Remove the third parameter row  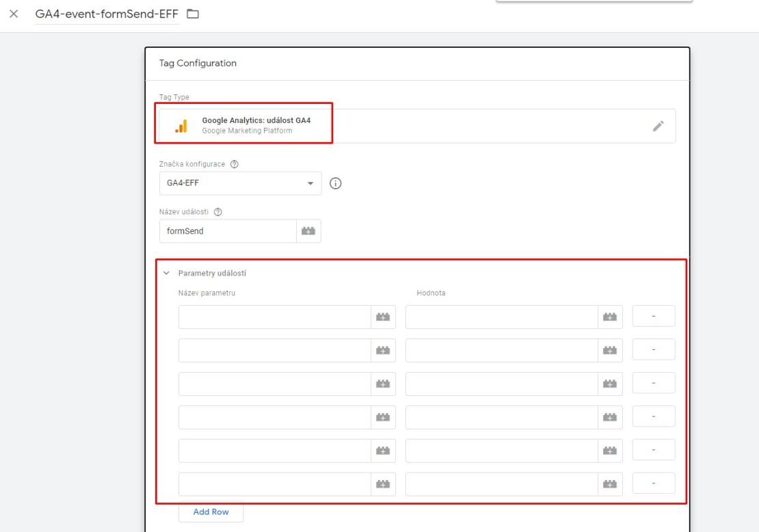[x=654, y=383]
